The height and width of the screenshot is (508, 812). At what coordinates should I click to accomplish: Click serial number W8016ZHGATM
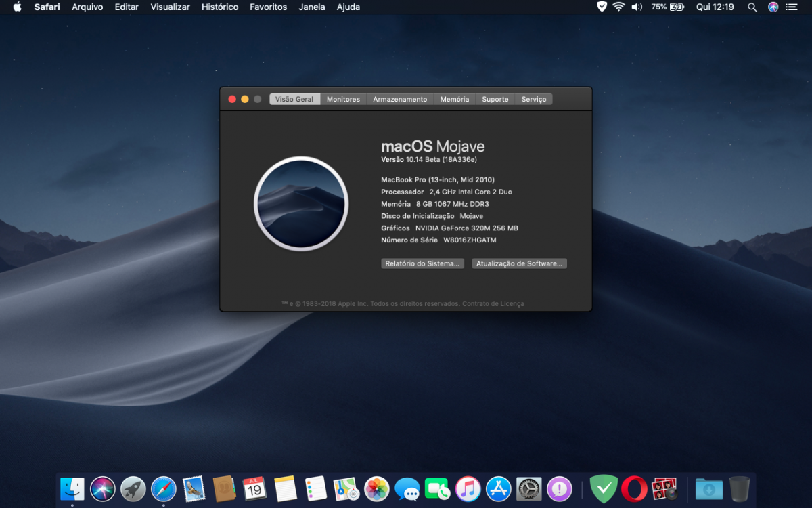click(x=470, y=240)
